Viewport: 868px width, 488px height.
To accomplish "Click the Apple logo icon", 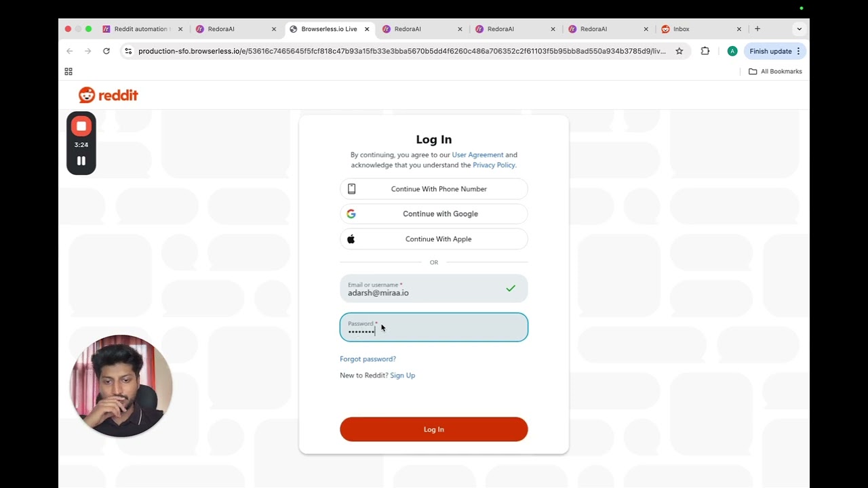I will [351, 239].
